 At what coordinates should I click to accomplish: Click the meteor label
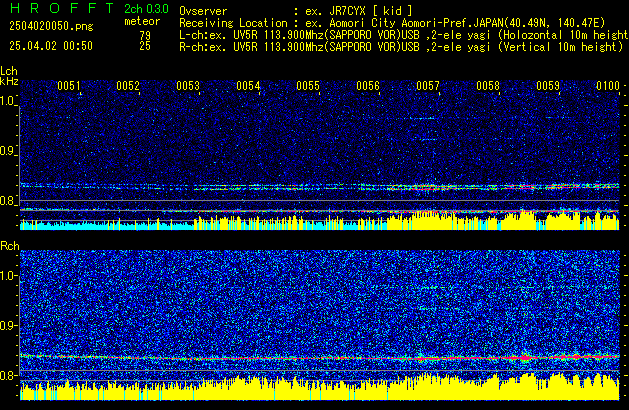142,21
